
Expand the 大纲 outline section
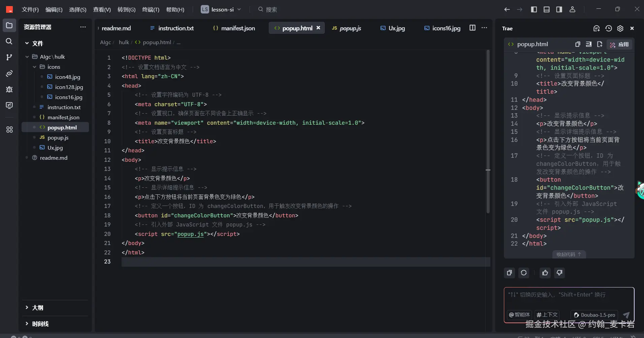click(34, 308)
